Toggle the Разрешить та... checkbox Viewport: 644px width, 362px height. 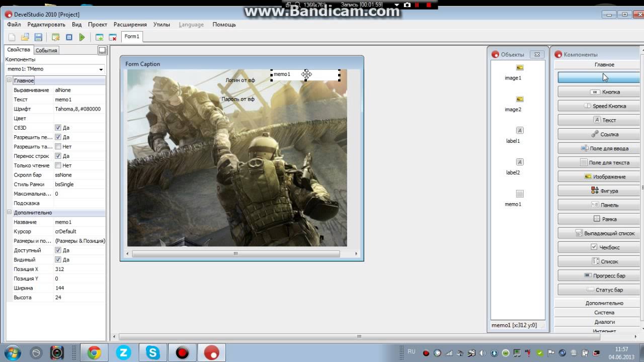58,147
